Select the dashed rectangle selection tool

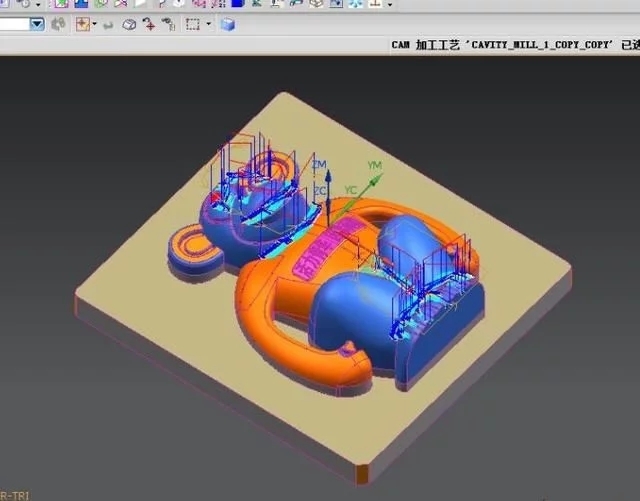click(x=193, y=24)
